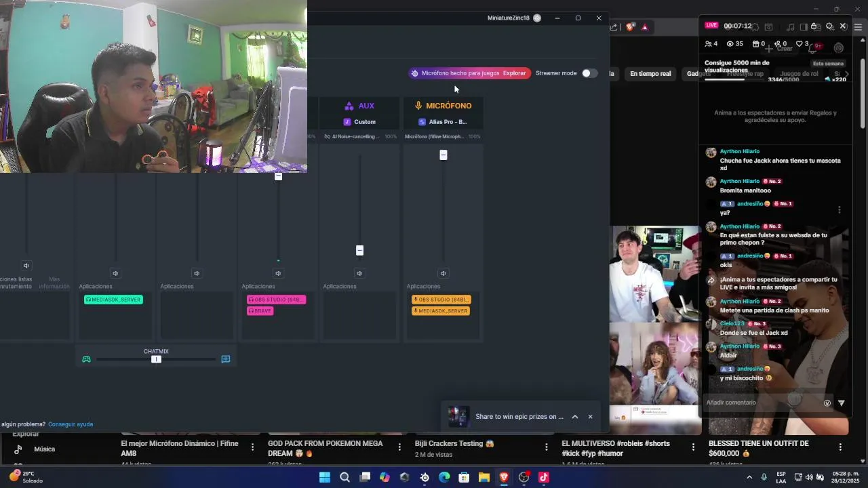This screenshot has width=868, height=488.
Task: Toggle Streamer mode switch
Action: click(589, 73)
